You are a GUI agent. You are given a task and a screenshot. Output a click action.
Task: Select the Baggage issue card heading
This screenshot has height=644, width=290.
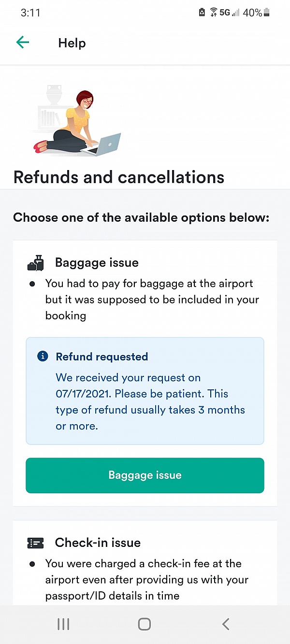[x=97, y=263]
